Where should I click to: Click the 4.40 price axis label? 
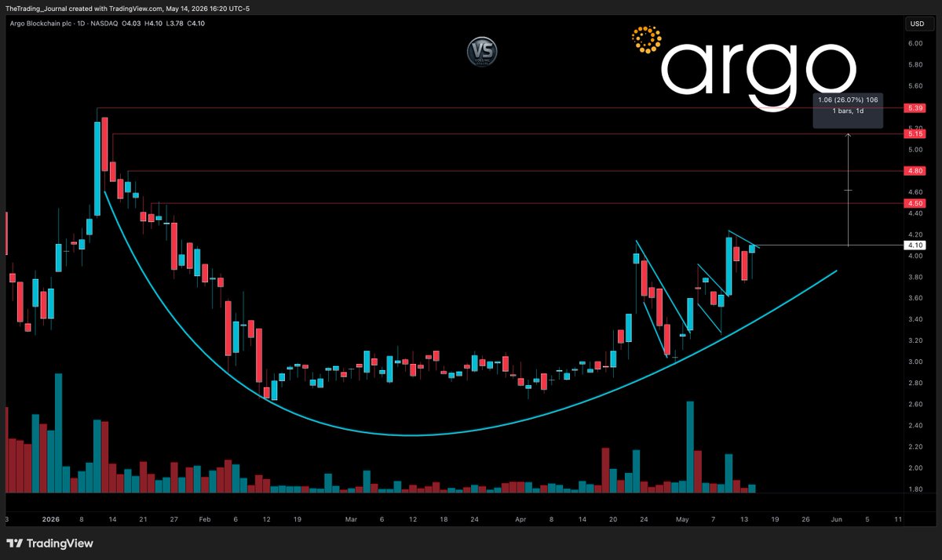(x=915, y=213)
